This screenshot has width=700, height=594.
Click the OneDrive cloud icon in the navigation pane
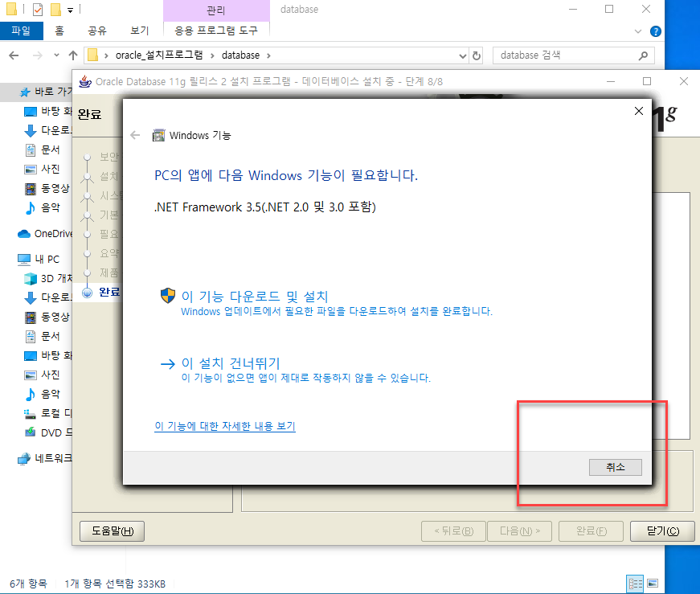click(23, 234)
